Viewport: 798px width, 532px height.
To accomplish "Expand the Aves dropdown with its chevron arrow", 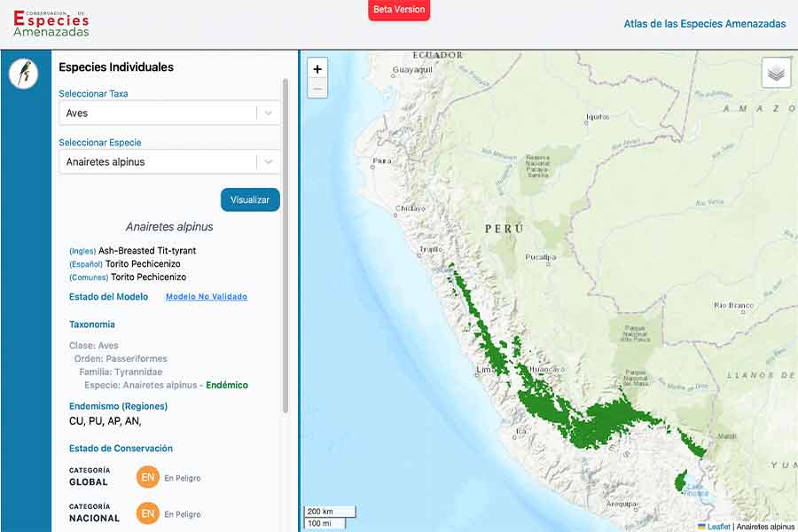I will (x=268, y=113).
